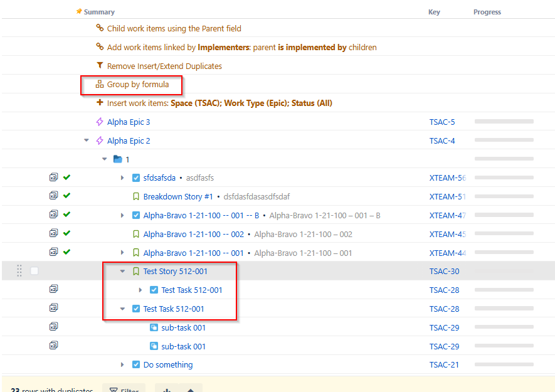Click the description text dsfdasfdasasdfsdaf
This screenshot has width=555, height=392.
pyautogui.click(x=256, y=196)
